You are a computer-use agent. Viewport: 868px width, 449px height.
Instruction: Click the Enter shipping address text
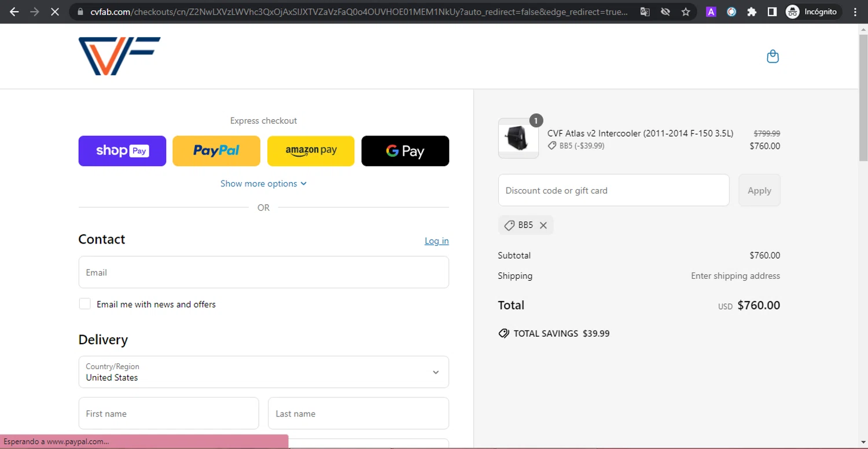735,276
